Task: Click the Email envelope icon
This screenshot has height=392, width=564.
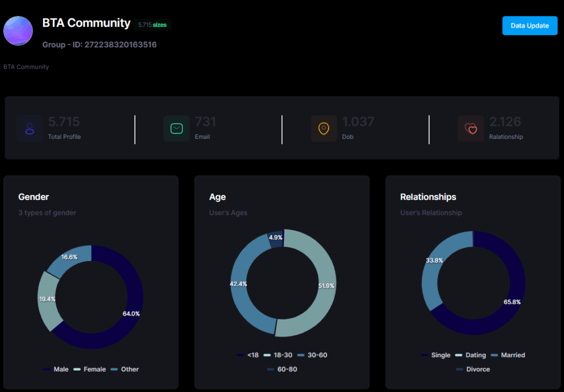Action: [176, 129]
